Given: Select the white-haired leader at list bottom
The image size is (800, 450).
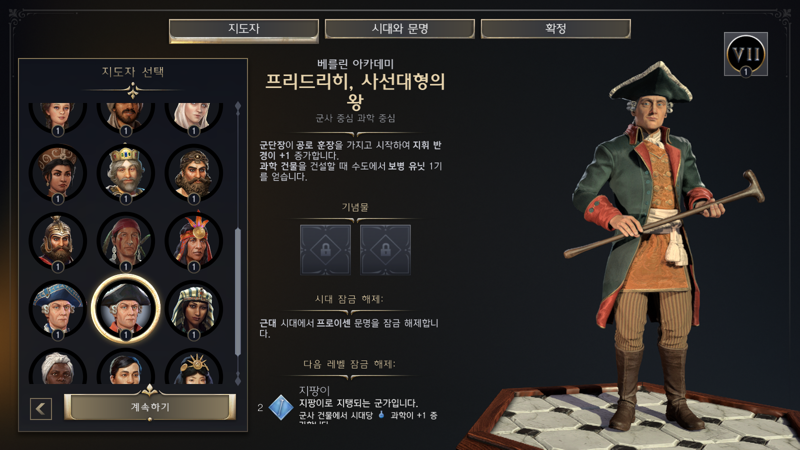Looking at the screenshot, I should click(58, 367).
